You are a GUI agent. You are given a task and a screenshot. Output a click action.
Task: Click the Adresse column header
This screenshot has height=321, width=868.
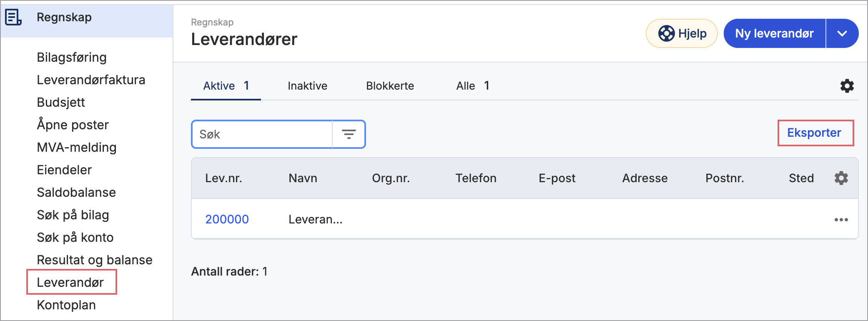645,178
